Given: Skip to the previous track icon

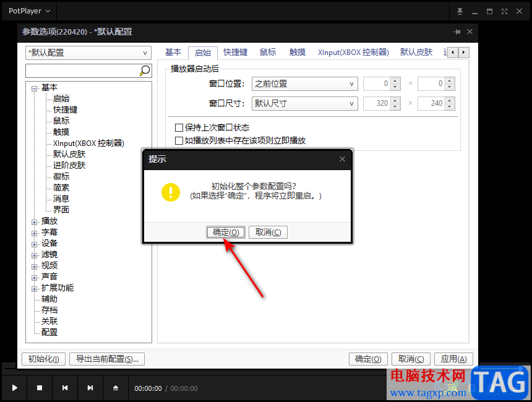Looking at the screenshot, I should coord(65,388).
